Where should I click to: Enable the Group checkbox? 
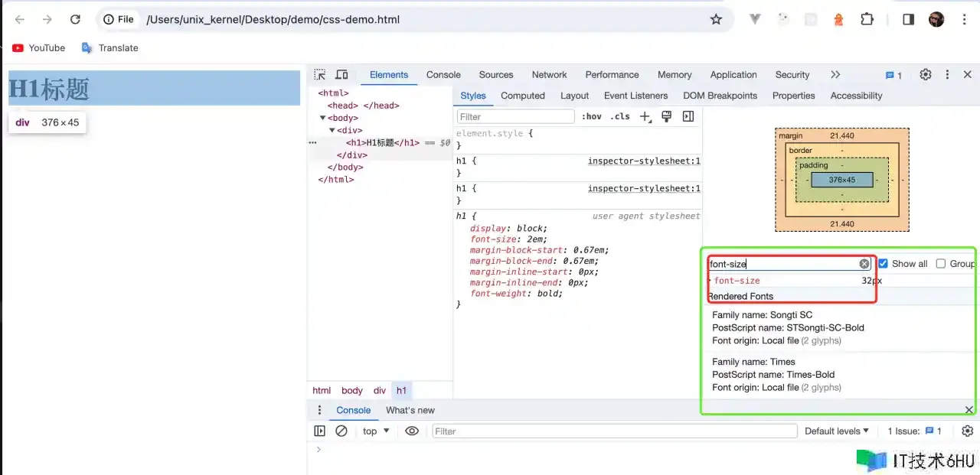point(941,264)
